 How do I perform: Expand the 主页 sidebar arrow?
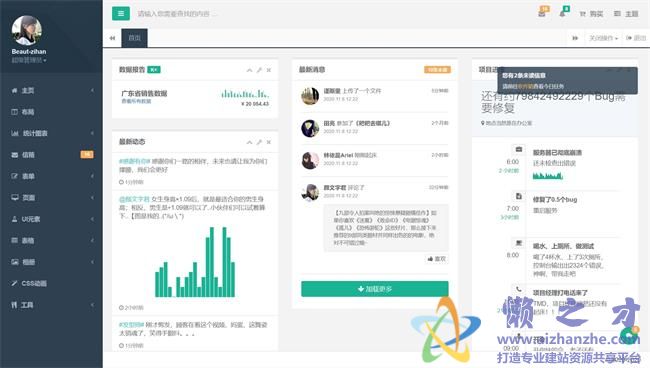(x=92, y=90)
